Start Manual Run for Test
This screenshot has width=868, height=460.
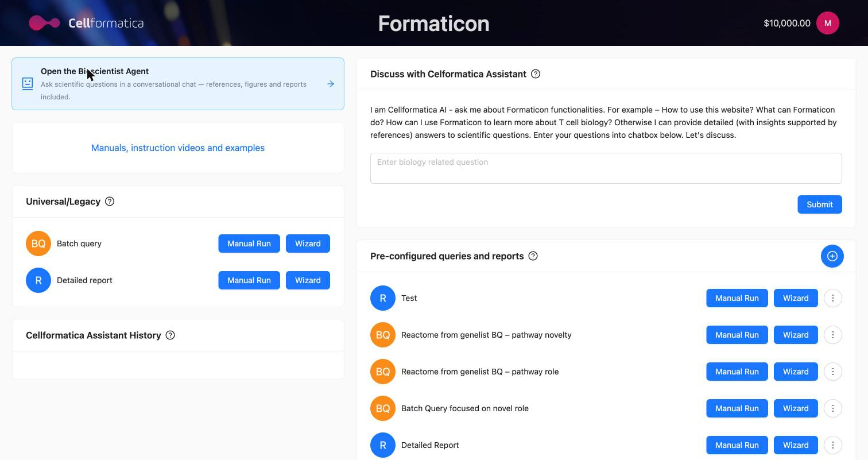[x=737, y=298]
